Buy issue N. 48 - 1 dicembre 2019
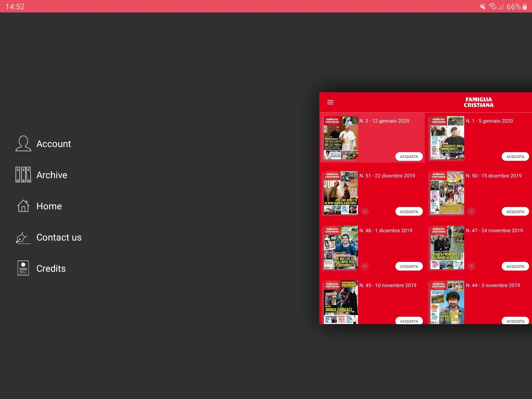The height and width of the screenshot is (399, 532). pyautogui.click(x=409, y=266)
